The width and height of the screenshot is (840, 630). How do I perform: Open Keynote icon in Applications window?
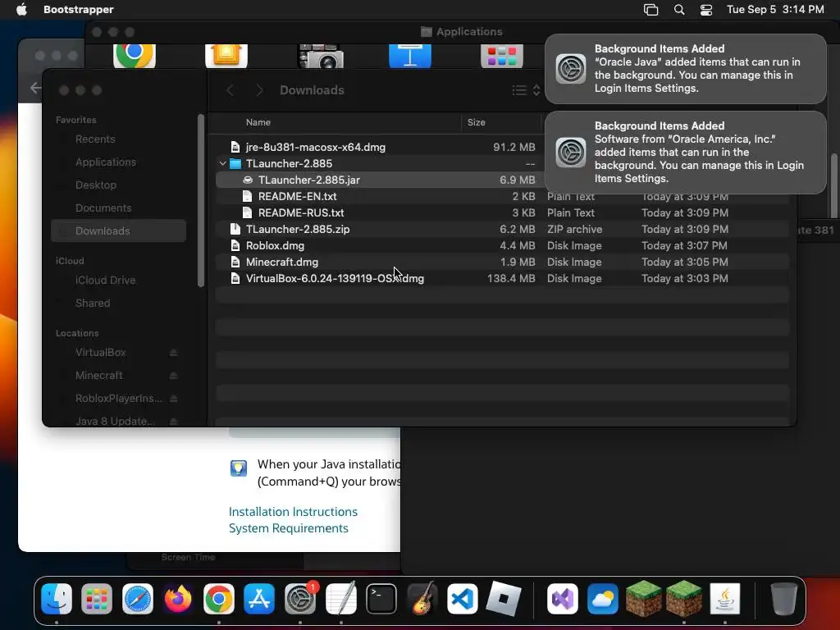(410, 56)
